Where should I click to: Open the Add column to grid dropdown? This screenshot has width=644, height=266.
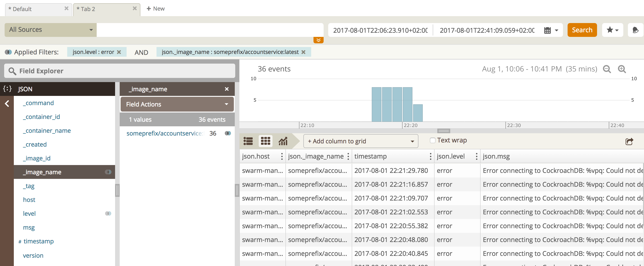pyautogui.click(x=360, y=141)
